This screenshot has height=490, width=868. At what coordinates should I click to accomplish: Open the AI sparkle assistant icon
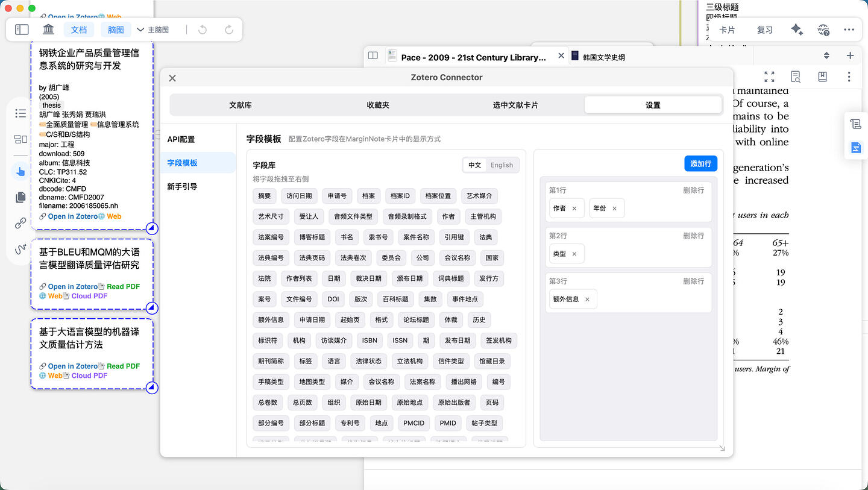coord(797,29)
